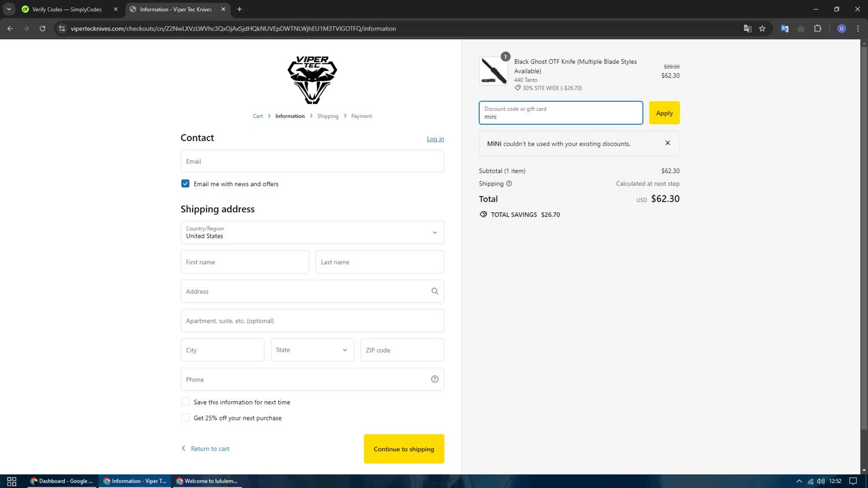
Task: Open the Country/Region dropdown
Action: pyautogui.click(x=312, y=232)
